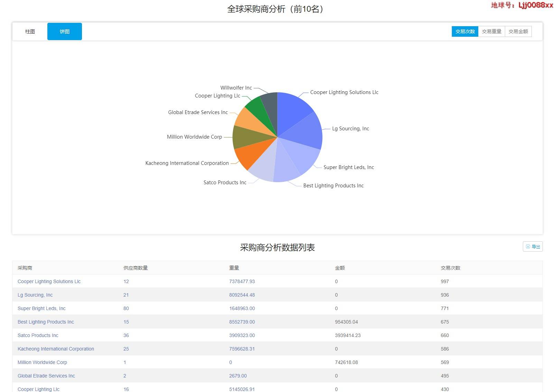Choose the 交易金额 metric button

click(518, 31)
